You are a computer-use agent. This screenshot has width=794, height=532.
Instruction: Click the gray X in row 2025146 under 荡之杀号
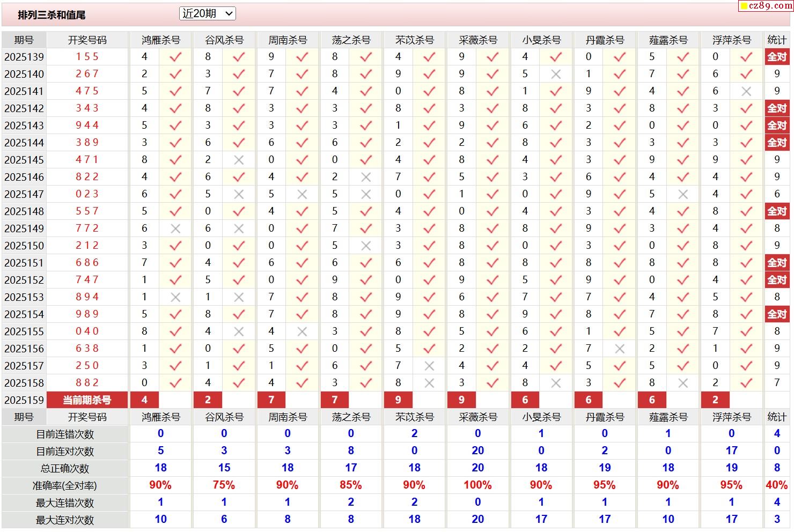366,177
